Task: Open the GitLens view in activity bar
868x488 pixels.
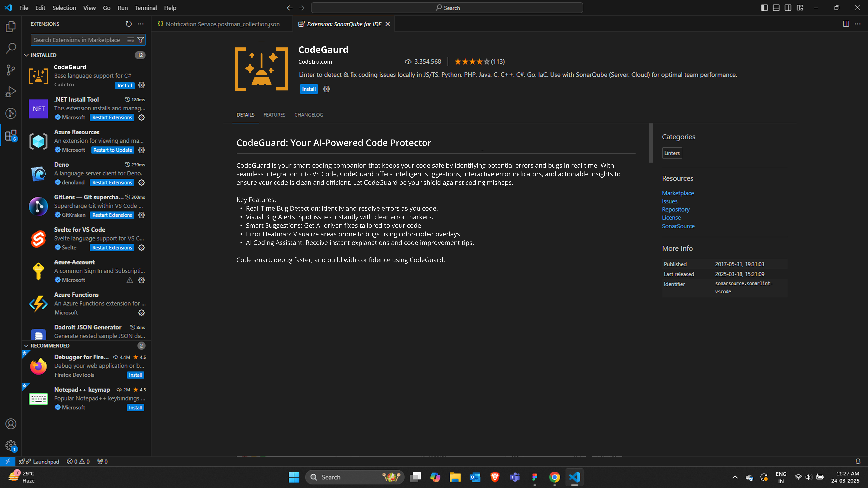Action: coord(11,114)
